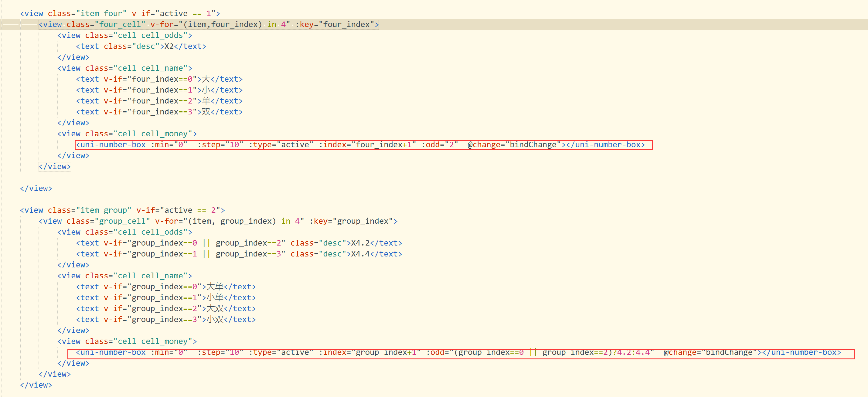The image size is (868, 397).
Task: Click the group_index==3 line showing 小双
Action: (x=166, y=320)
